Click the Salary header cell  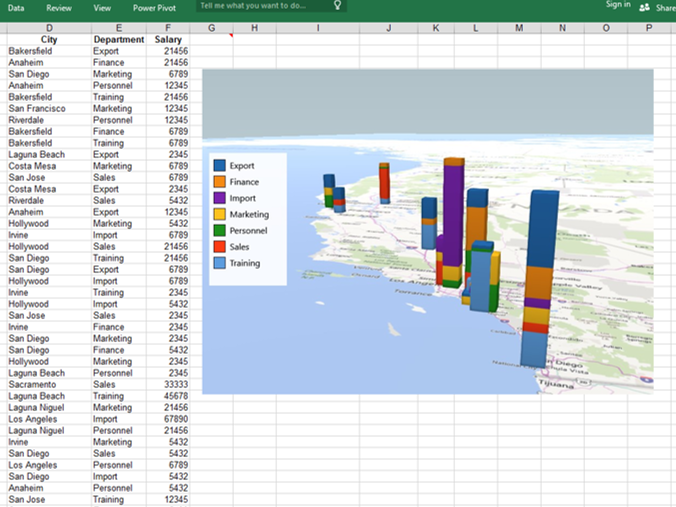point(168,39)
